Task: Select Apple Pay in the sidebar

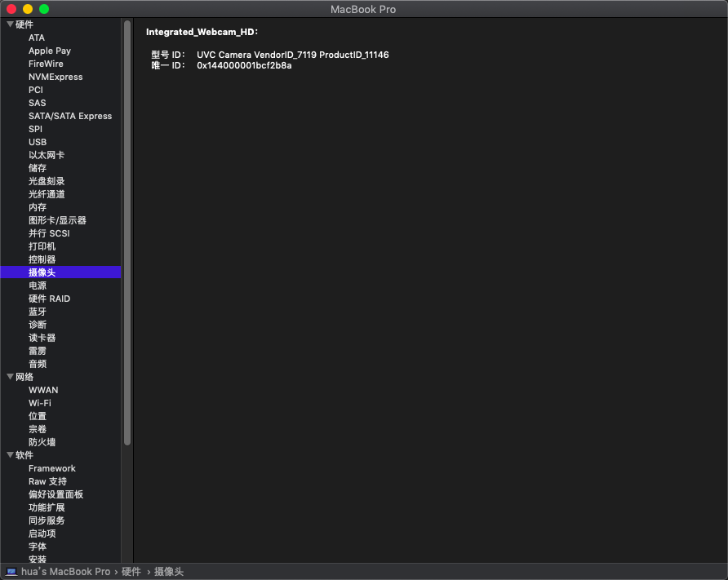Action: (x=50, y=51)
